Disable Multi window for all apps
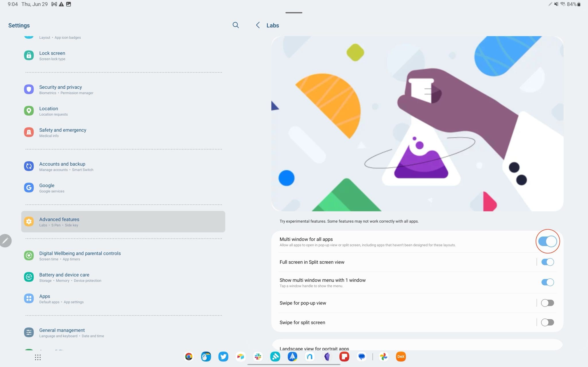588x367 pixels. [x=547, y=241]
